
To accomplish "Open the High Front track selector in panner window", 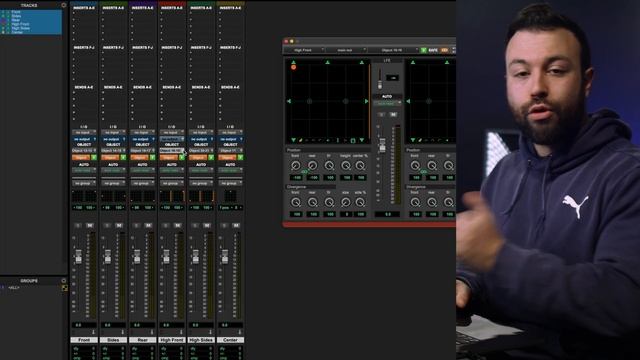I will [x=304, y=50].
